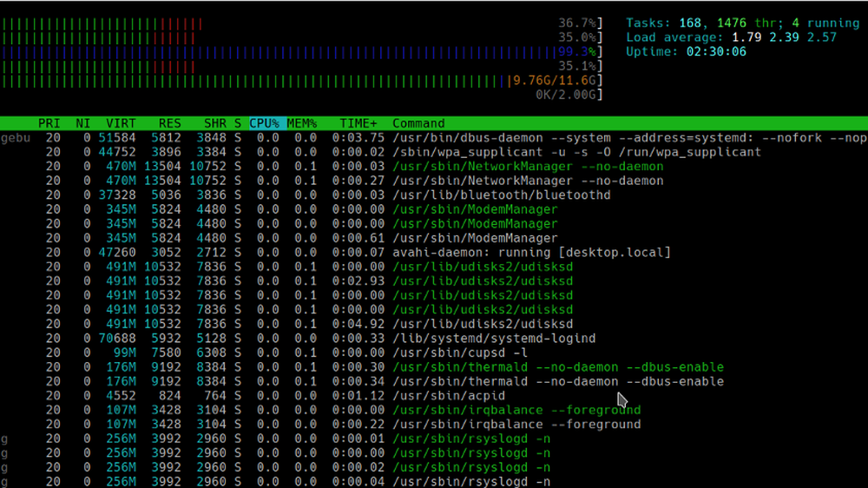Click the RES column header
Viewport: 868px width, 488px height.
pos(169,123)
